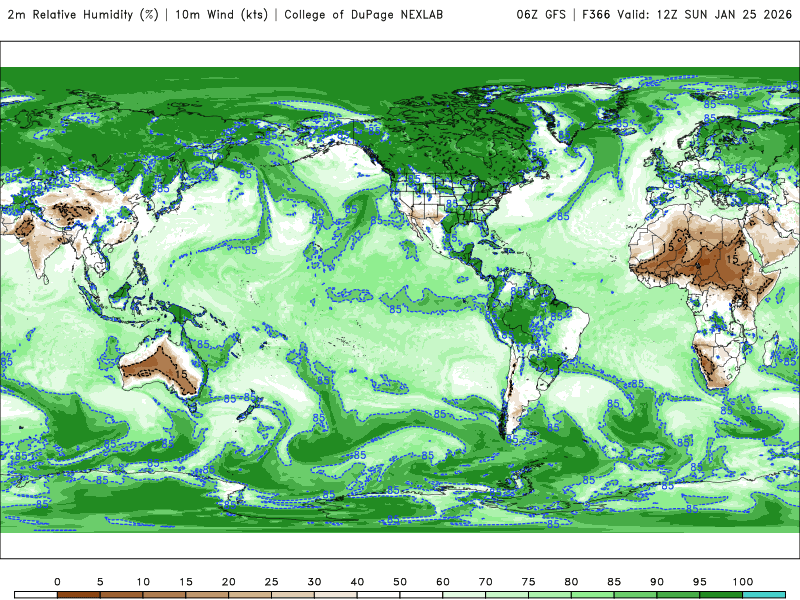Select the medium green 85–90 legend swatch
The height and width of the screenshot is (600, 800).
click(x=636, y=595)
